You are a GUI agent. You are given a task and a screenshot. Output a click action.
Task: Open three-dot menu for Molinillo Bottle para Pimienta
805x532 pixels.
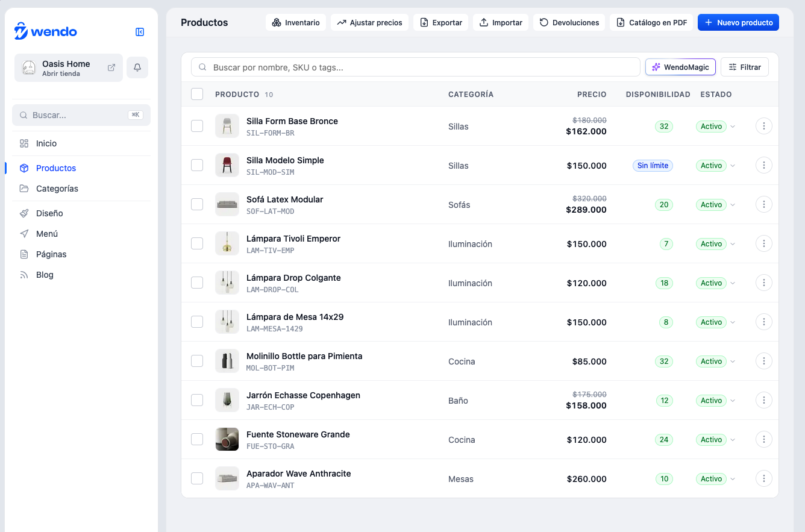[x=764, y=361]
